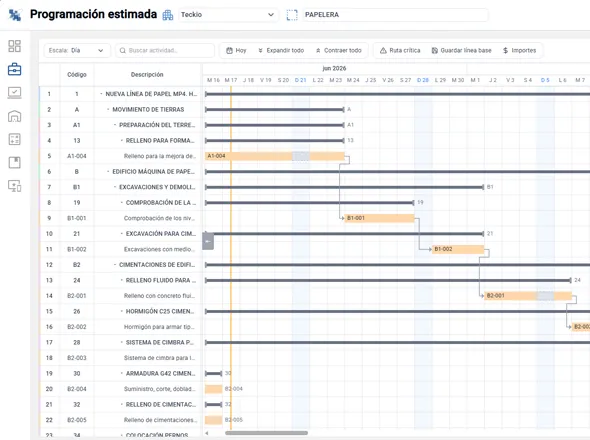
Task: Select row 'Sistema de cimbra para l...'
Action: [120, 358]
